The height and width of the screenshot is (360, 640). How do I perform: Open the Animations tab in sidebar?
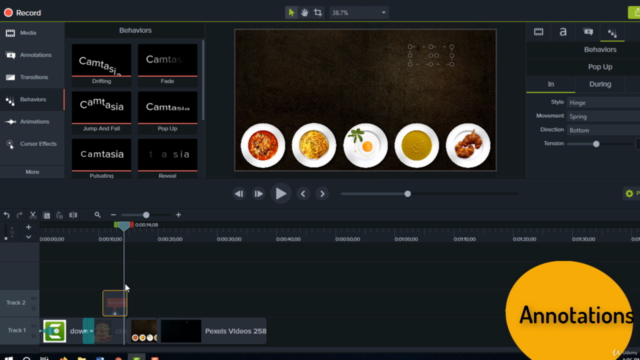(x=32, y=122)
